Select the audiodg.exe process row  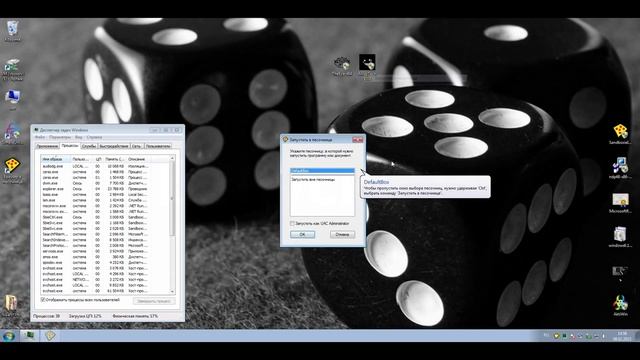[x=105, y=167]
